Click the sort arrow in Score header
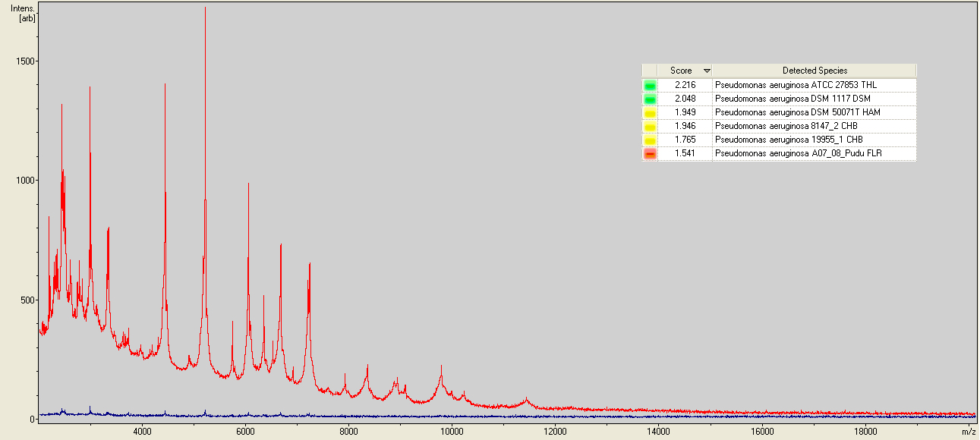This screenshot has width=980, height=440. [x=707, y=71]
